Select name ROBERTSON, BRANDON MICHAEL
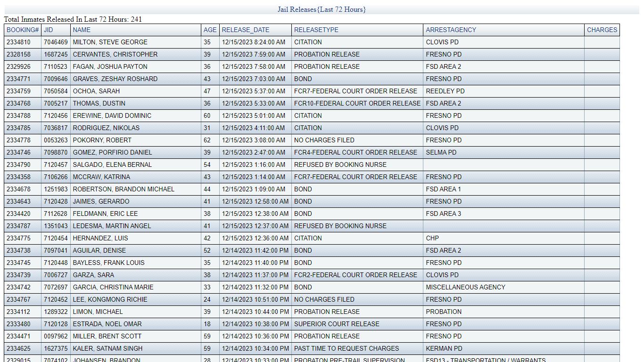This screenshot has width=644, height=362. tap(124, 189)
